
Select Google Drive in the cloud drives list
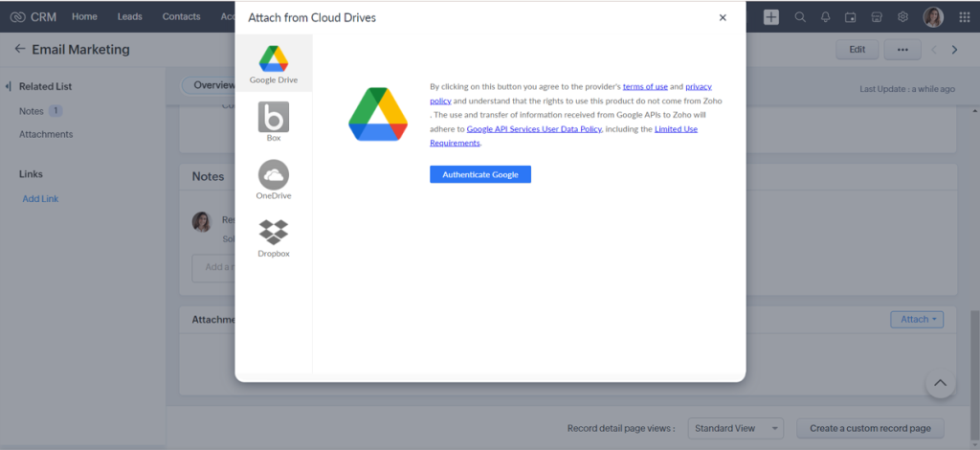coord(273,64)
